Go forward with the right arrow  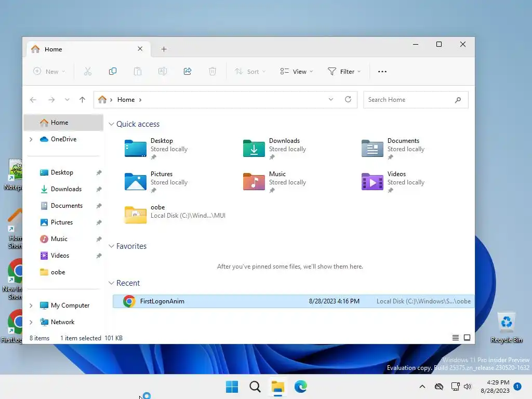tap(51, 100)
